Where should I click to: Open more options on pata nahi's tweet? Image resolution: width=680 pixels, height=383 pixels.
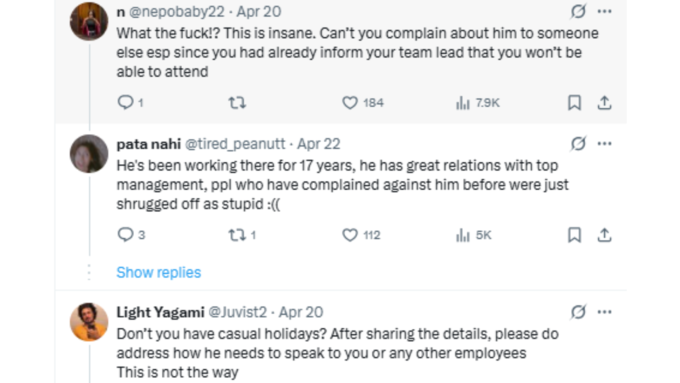click(605, 144)
